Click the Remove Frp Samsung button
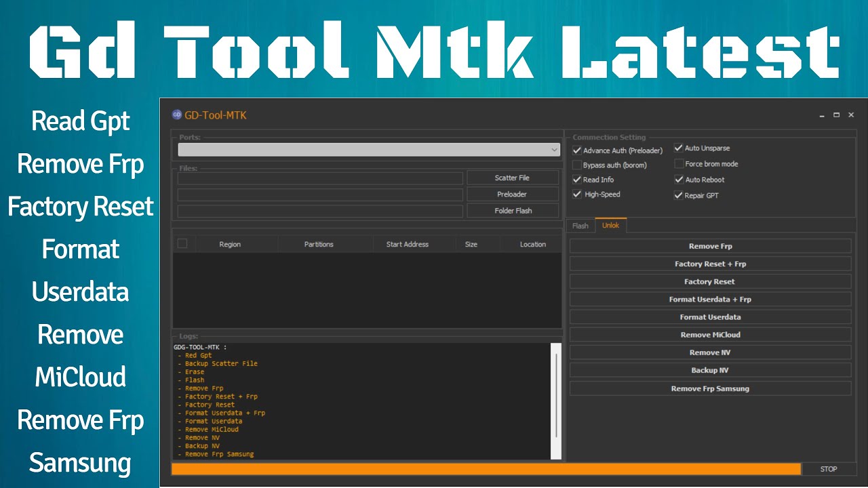The height and width of the screenshot is (488, 868). [x=710, y=388]
